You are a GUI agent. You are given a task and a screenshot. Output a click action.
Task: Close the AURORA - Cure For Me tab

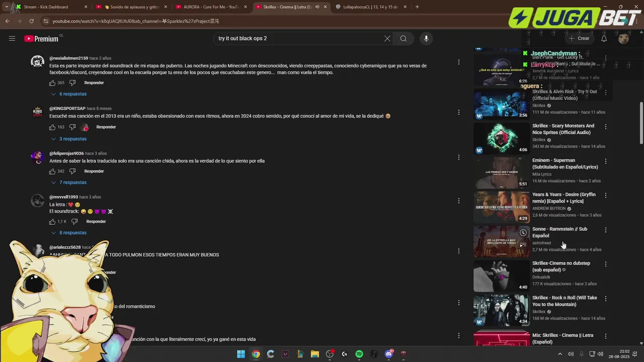pos(246,7)
